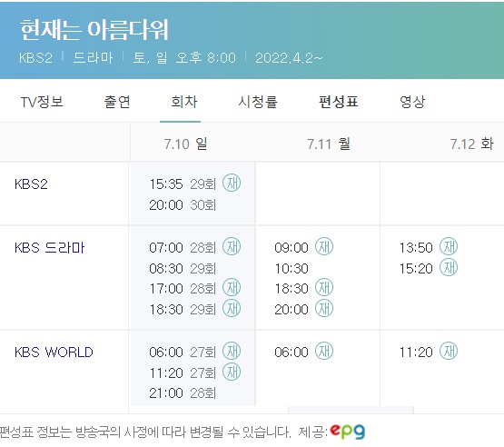Image resolution: width=504 pixels, height=447 pixels.
Task: Click the rerun icon beside Monday 09:00
Action: pos(324,246)
